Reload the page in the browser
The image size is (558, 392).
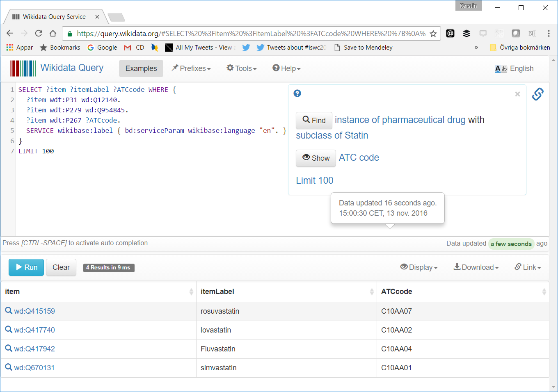[39, 34]
